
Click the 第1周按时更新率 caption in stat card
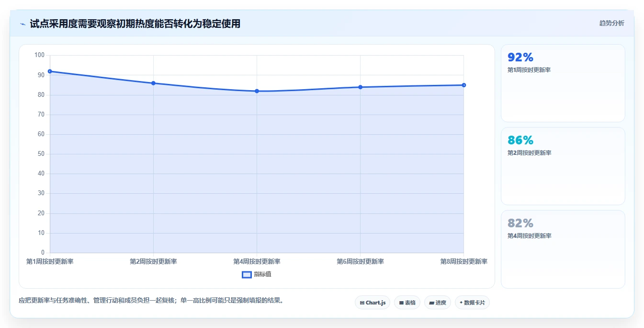click(x=529, y=70)
